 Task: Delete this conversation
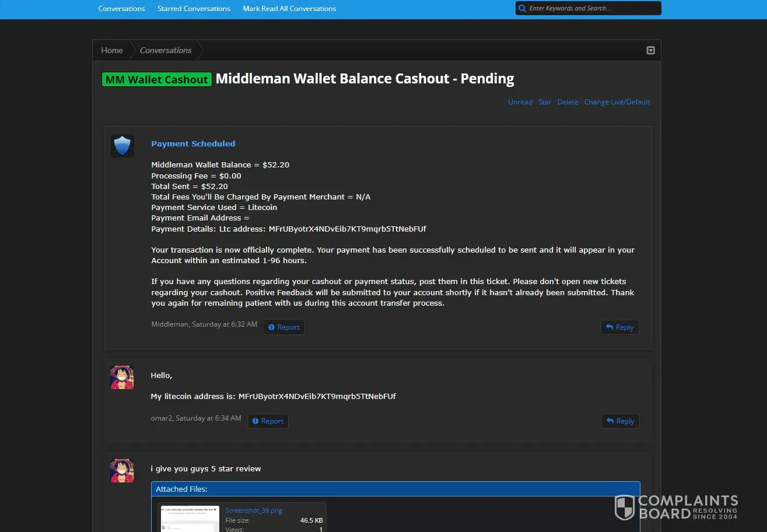568,102
